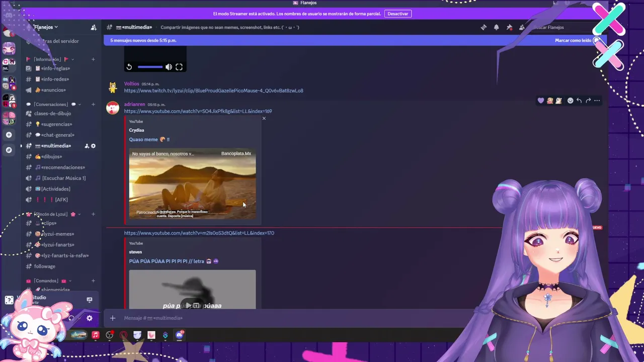Click Marcar como leído
Image resolution: width=644 pixels, height=362 pixels.
[x=573, y=40]
